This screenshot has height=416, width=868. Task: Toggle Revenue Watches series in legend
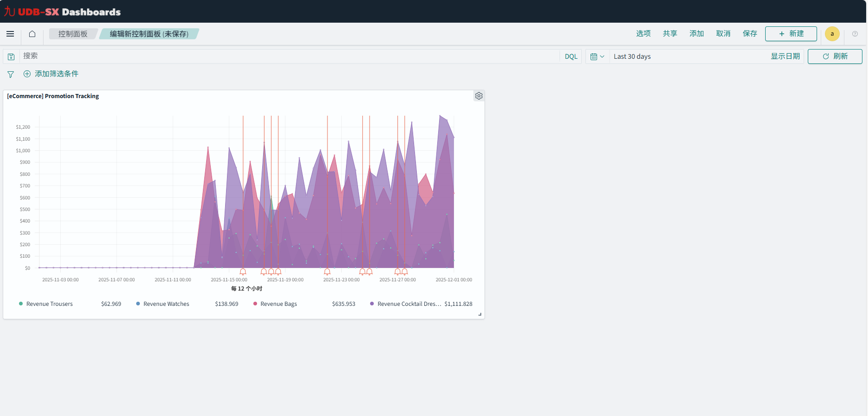tap(166, 304)
